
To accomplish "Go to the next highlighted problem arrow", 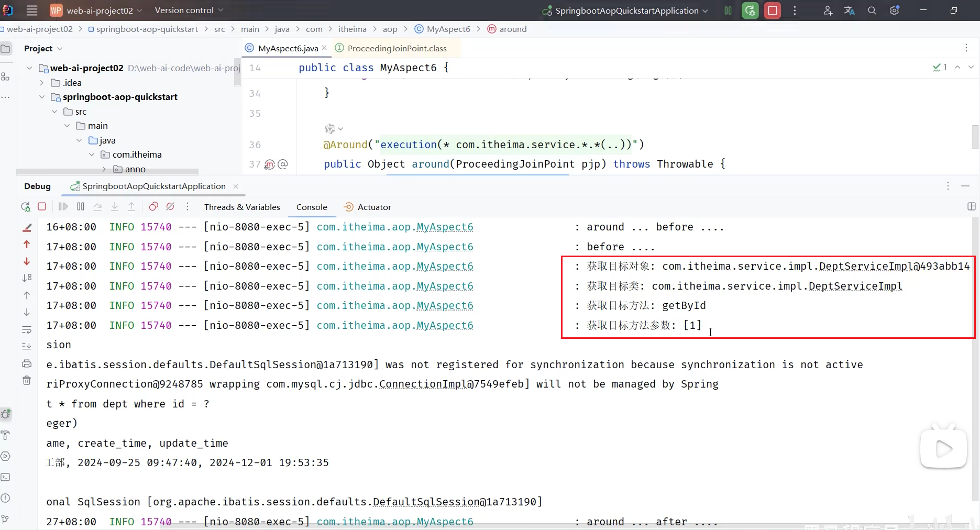I will (971, 68).
